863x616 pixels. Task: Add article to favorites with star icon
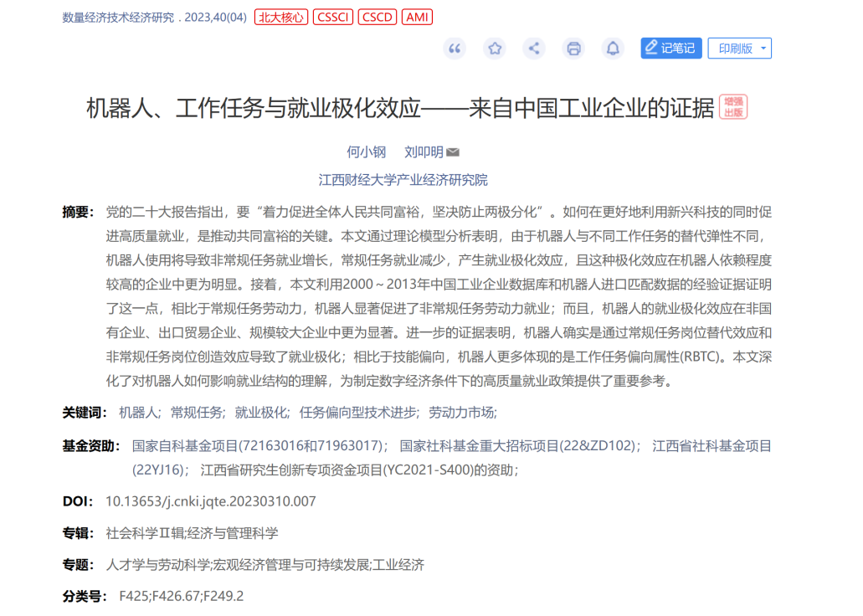point(494,49)
